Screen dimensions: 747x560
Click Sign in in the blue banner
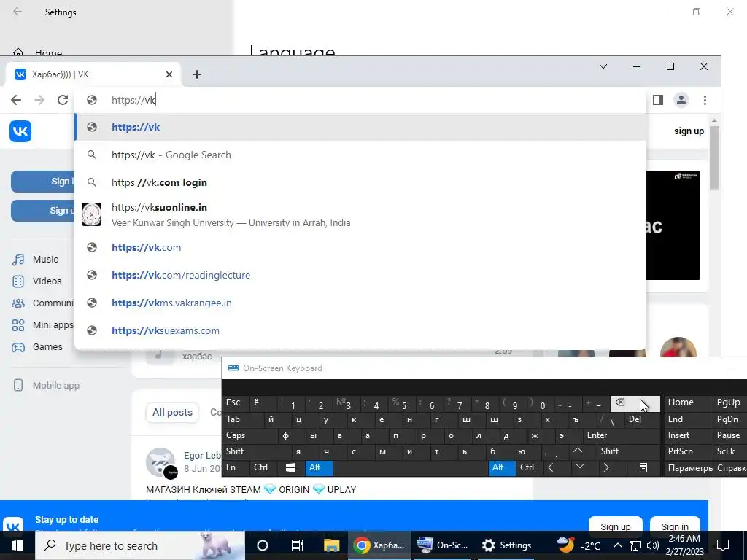pyautogui.click(x=675, y=526)
